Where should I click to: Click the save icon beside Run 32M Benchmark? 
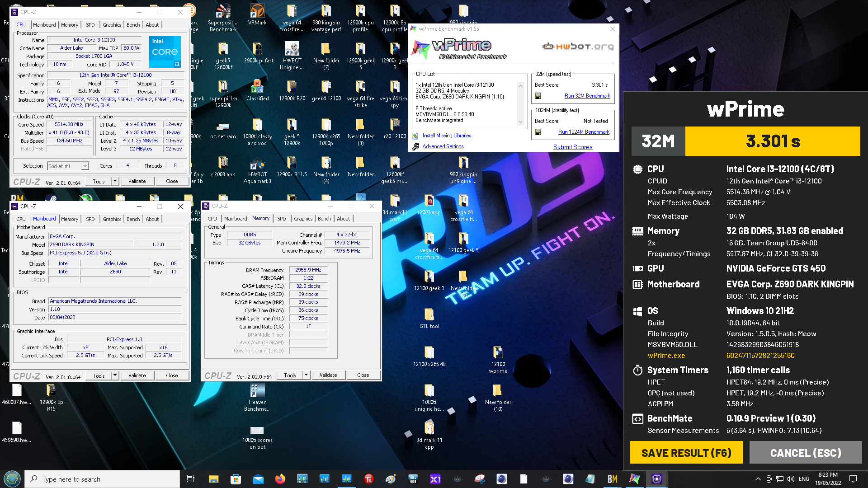tap(538, 96)
